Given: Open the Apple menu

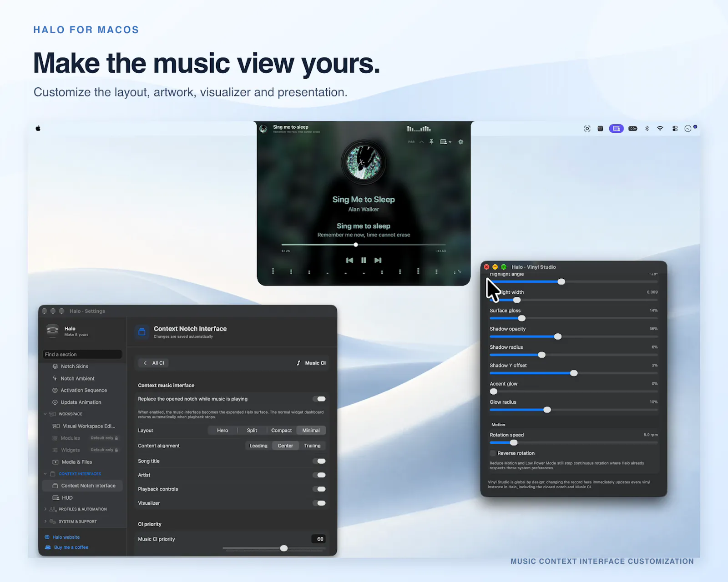Looking at the screenshot, I should (38, 128).
